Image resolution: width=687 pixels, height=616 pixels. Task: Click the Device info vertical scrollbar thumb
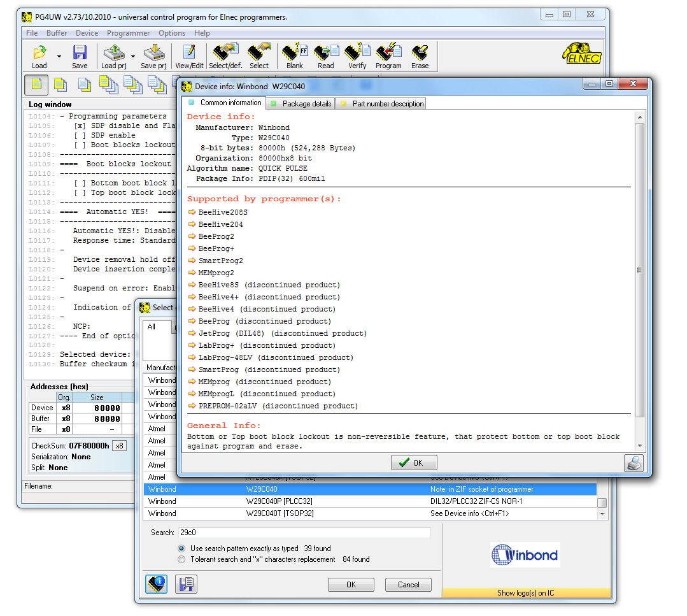click(640, 269)
